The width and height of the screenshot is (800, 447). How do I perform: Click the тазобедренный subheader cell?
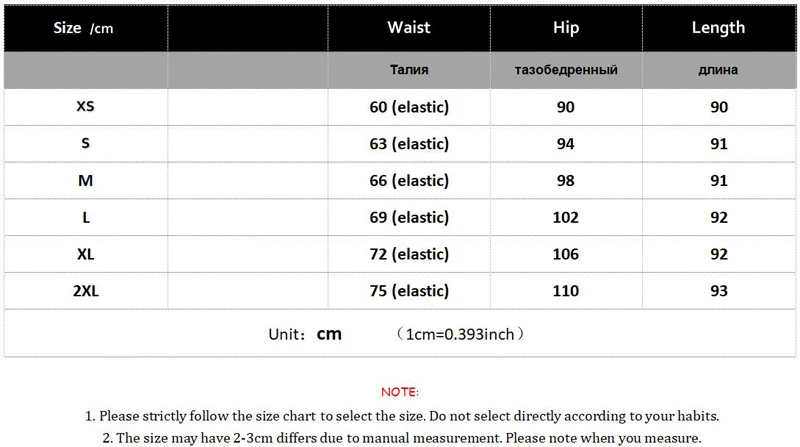(566, 70)
